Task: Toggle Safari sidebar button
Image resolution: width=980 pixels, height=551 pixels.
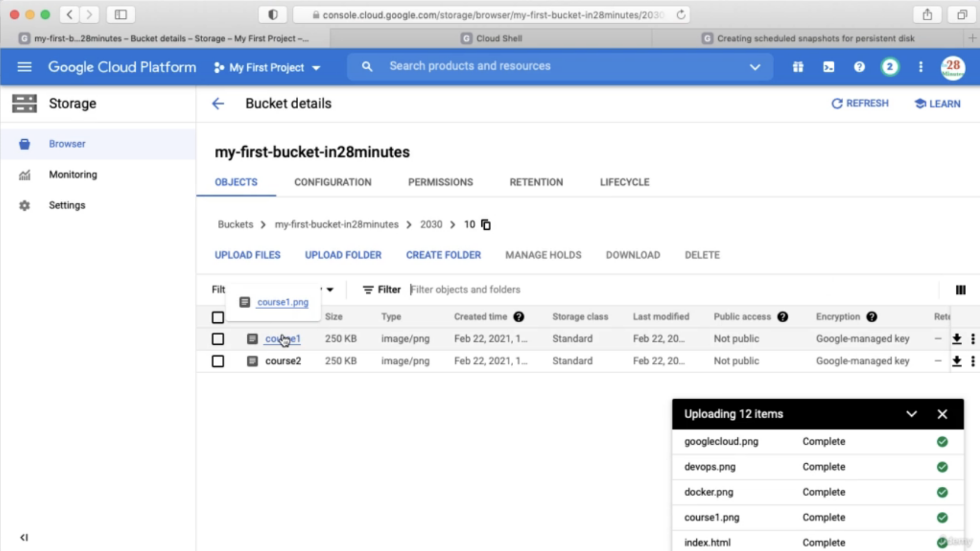Action: [121, 14]
